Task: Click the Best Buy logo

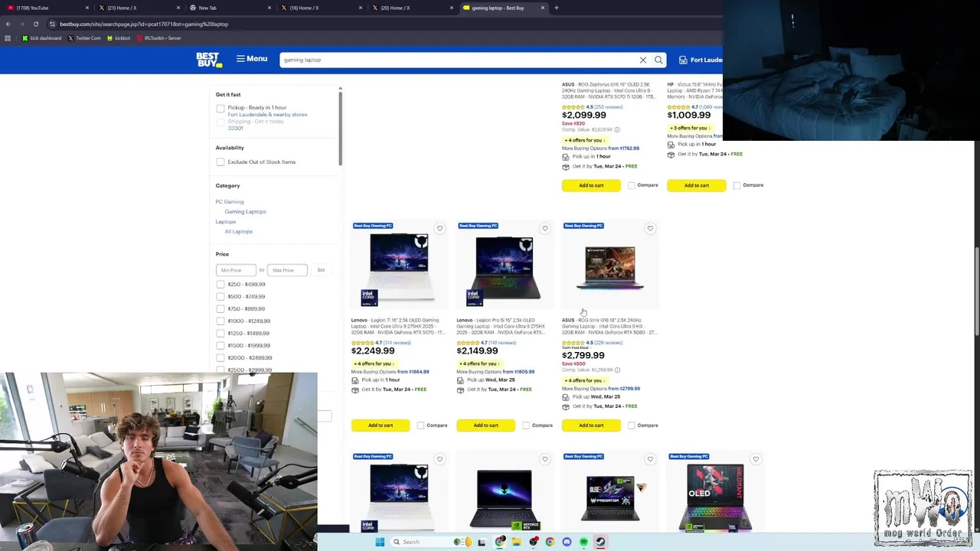Action: 209,60
